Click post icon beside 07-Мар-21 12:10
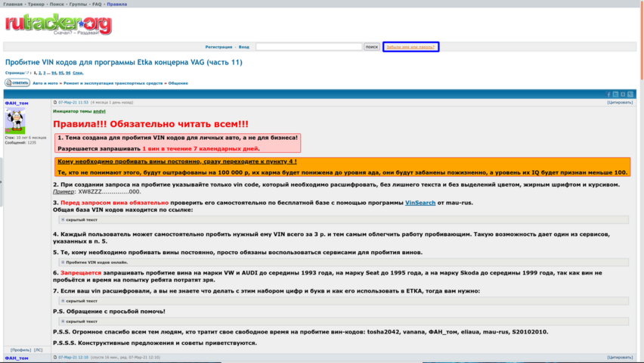Image resolution: width=644 pixels, height=363 pixels. 55,357
